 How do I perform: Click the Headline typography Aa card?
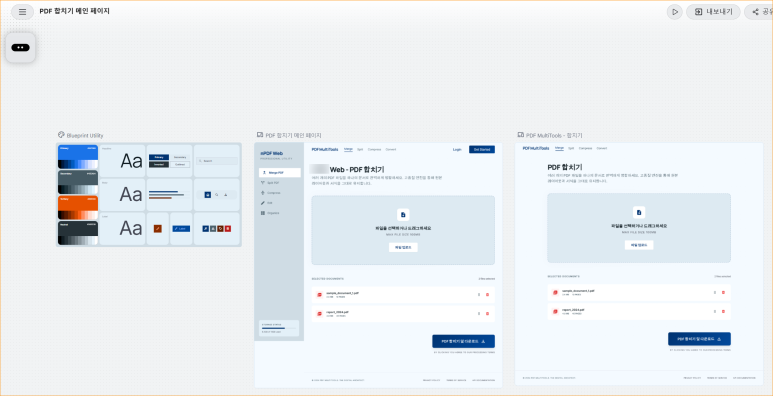click(x=122, y=161)
